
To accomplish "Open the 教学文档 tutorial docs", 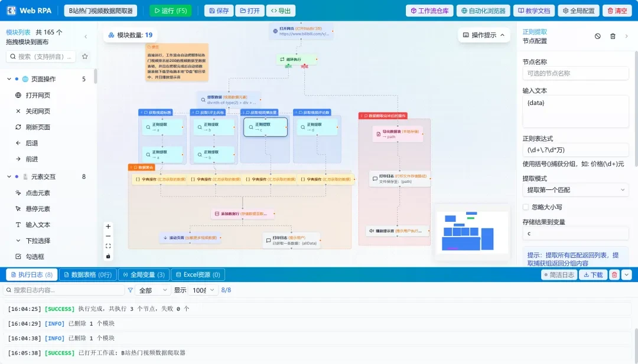I will [534, 11].
